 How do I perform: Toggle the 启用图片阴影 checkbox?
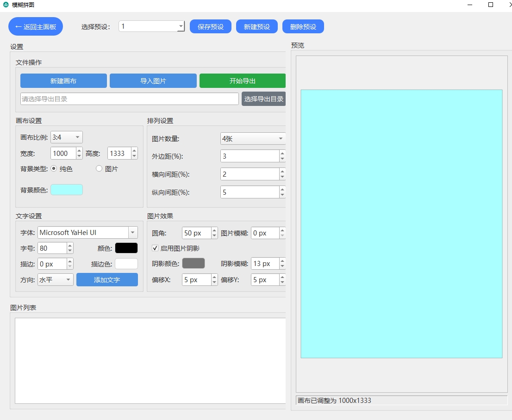coord(155,248)
